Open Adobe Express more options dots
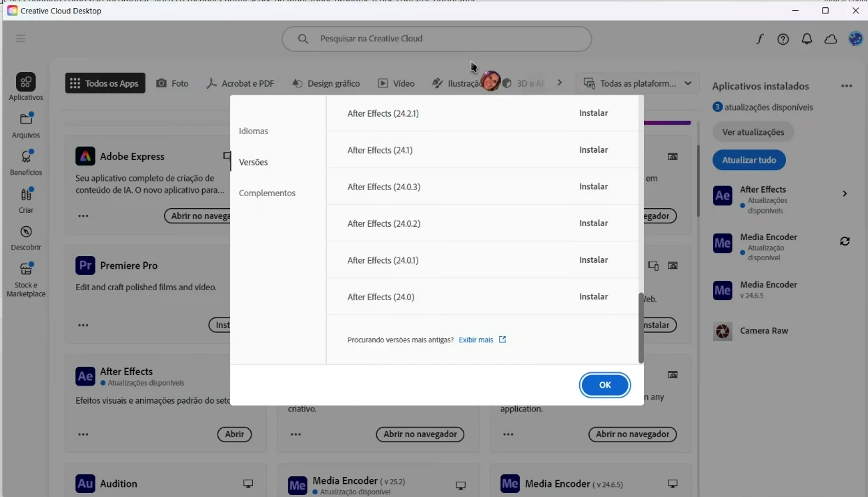This screenshot has width=868, height=497. coord(83,216)
